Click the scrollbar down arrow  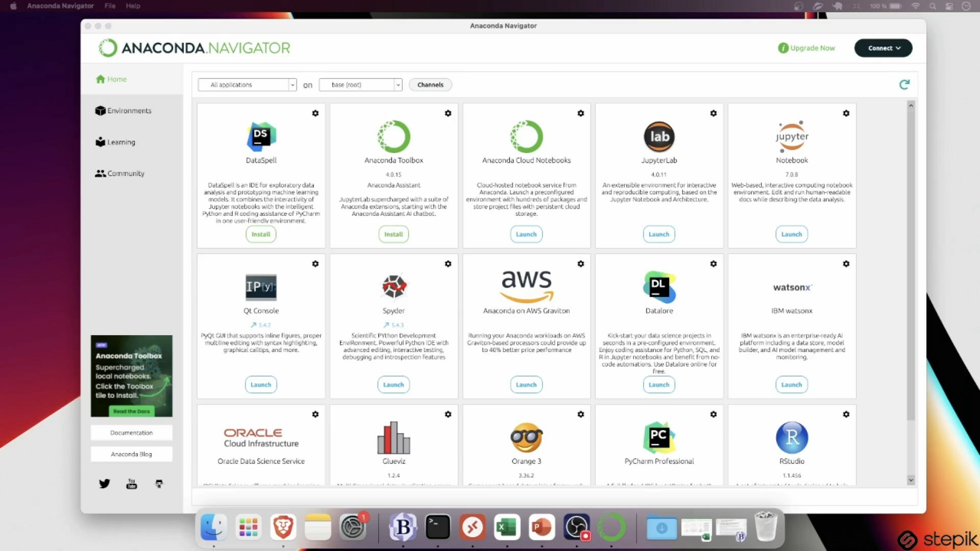click(x=911, y=480)
